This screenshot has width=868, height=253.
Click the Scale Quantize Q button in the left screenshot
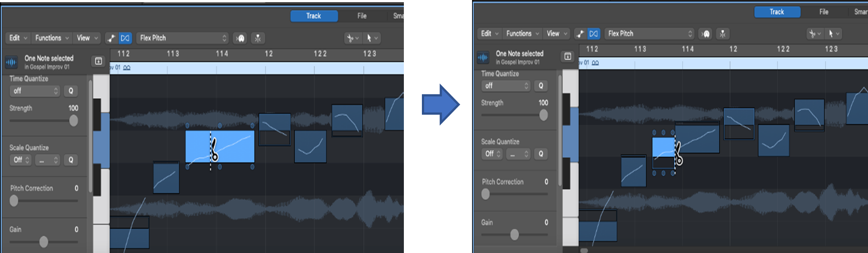click(x=71, y=160)
